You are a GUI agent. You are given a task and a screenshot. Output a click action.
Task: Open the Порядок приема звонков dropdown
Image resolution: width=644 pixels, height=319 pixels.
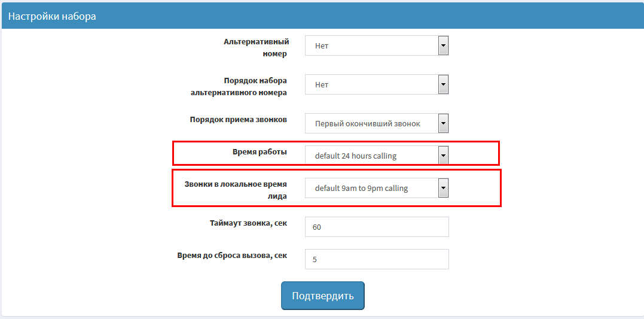click(377, 123)
